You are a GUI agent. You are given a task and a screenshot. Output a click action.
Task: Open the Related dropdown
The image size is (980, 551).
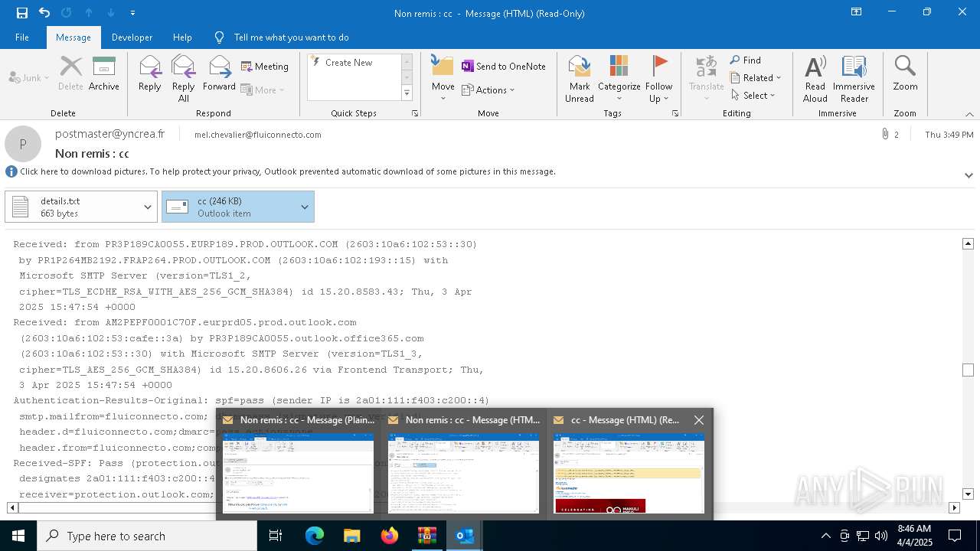[756, 78]
